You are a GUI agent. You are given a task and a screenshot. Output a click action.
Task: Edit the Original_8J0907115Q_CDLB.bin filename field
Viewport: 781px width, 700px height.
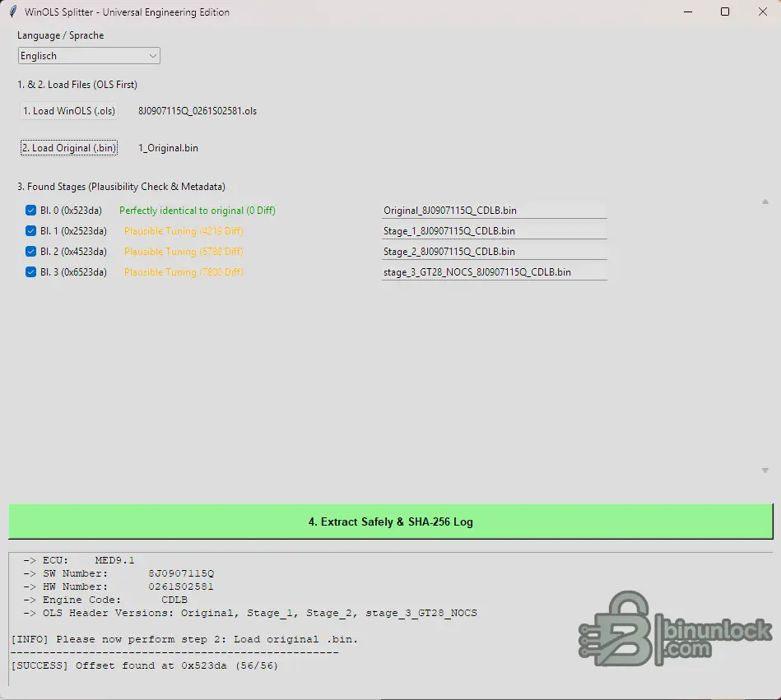pyautogui.click(x=494, y=211)
